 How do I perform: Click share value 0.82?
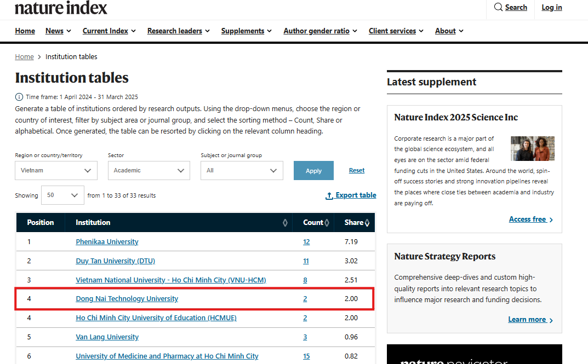pos(351,356)
